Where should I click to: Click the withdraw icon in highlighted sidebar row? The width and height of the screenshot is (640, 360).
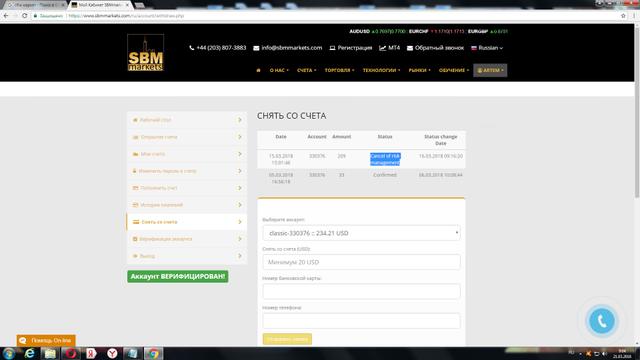coord(136,222)
